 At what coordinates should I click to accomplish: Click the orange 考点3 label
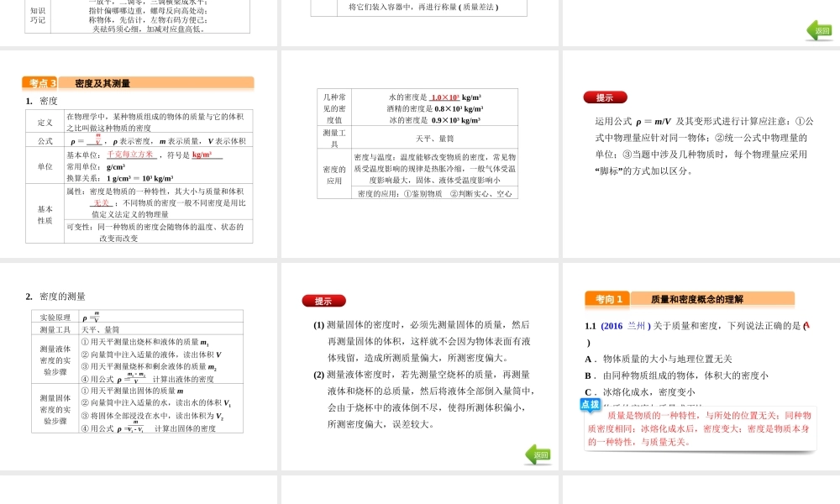pos(40,83)
